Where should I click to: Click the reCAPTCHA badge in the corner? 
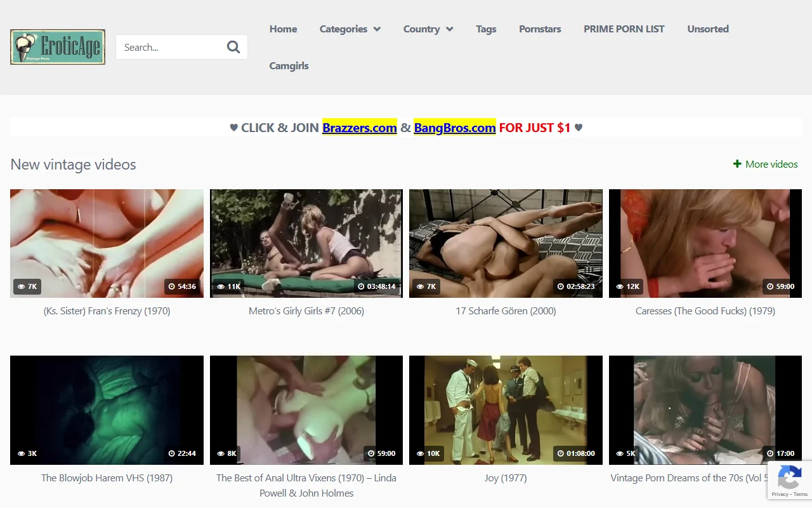click(x=789, y=480)
